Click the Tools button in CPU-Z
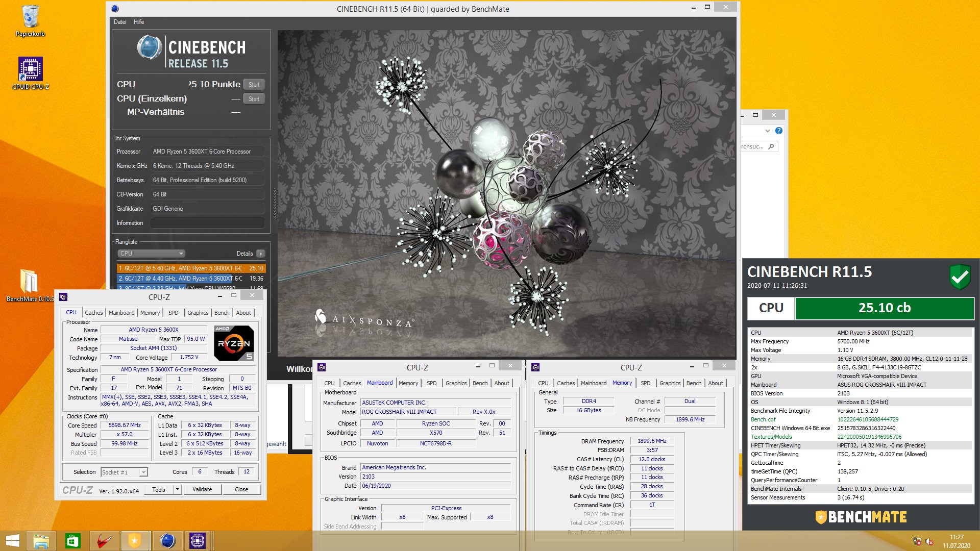 [x=159, y=489]
